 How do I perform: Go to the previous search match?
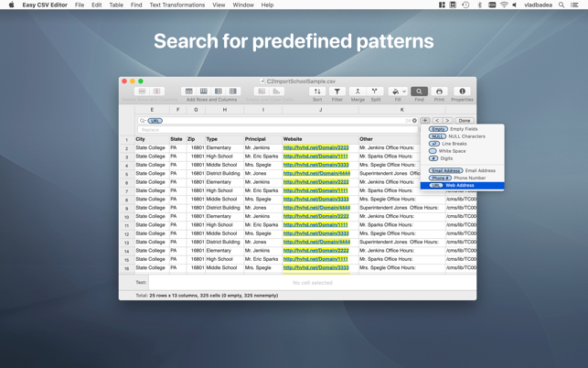(x=437, y=121)
